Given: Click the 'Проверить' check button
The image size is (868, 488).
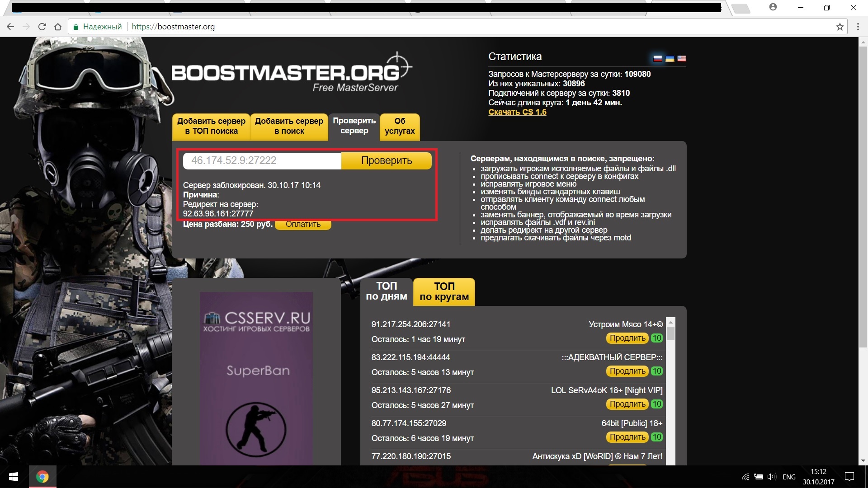Looking at the screenshot, I should 387,160.
